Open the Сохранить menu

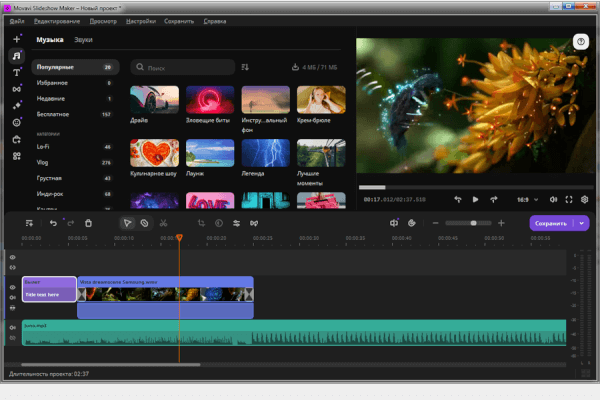[x=179, y=21]
